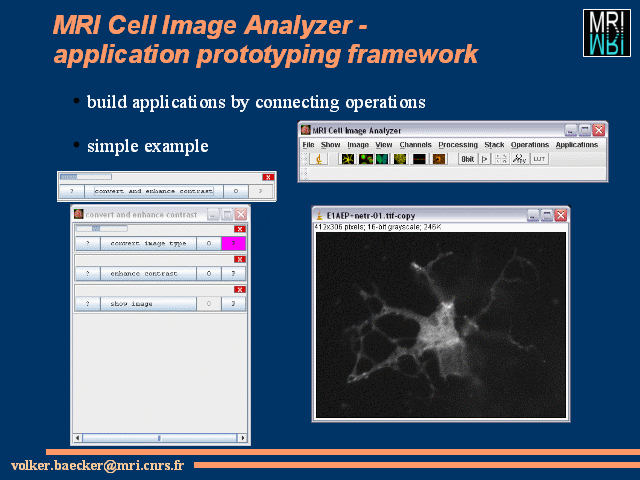The height and width of the screenshot is (480, 640).
Task: Open options of enhance contrast via O button
Action: coord(209,273)
